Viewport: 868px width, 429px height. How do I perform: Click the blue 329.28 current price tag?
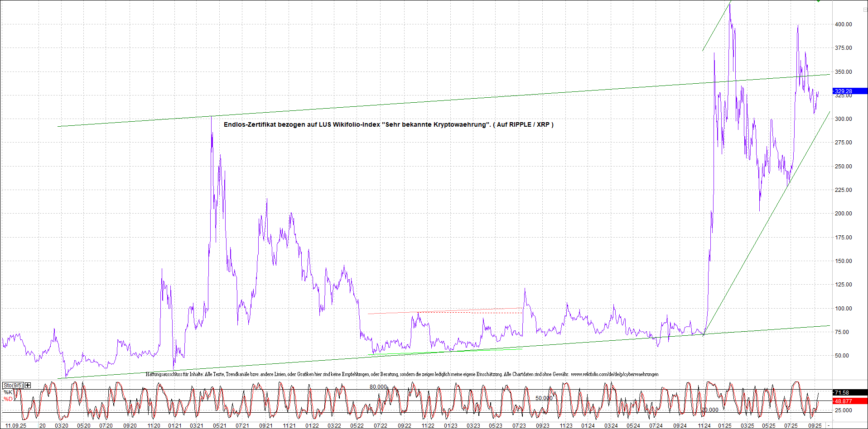[849, 91]
